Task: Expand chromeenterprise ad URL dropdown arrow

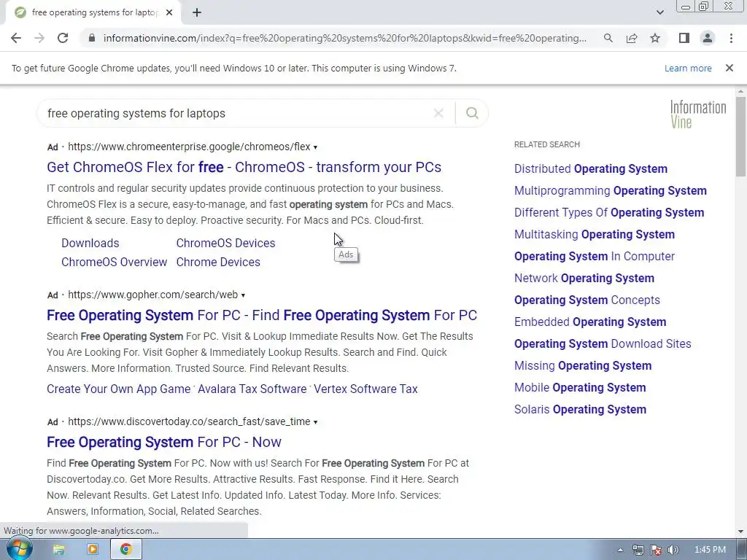Action: 315,147
